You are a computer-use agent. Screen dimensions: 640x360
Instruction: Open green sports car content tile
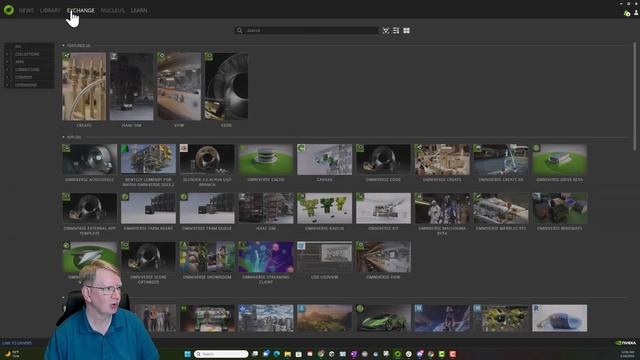(383, 318)
